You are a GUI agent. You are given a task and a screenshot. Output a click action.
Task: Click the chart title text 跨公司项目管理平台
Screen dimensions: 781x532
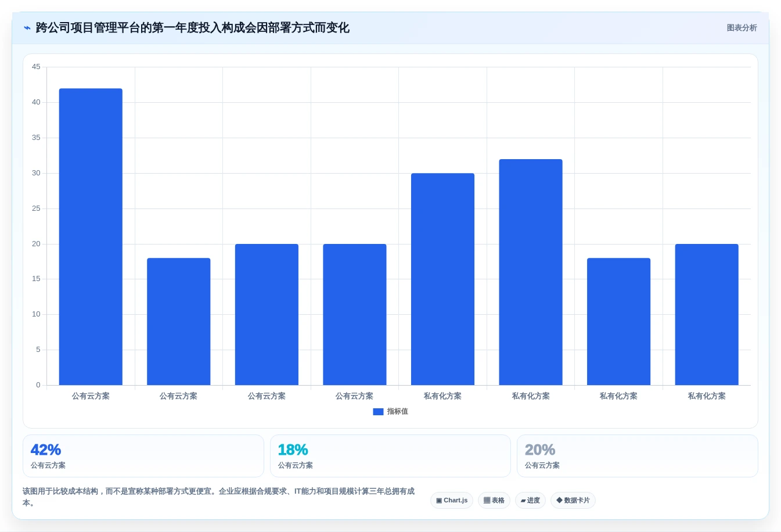88,28
